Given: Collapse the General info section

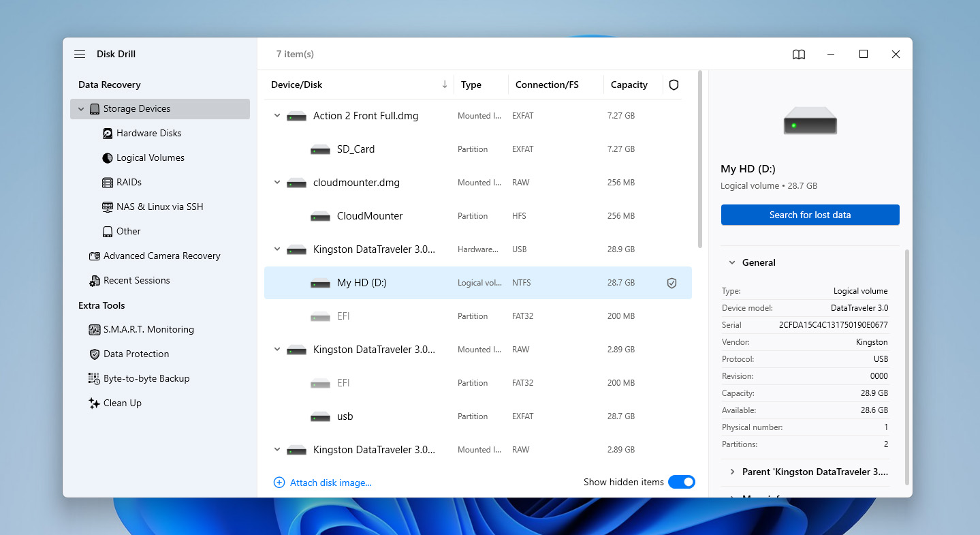Looking at the screenshot, I should 732,262.
